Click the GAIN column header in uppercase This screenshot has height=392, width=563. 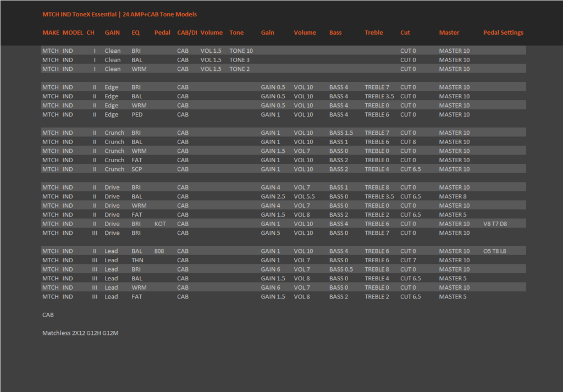112,32
